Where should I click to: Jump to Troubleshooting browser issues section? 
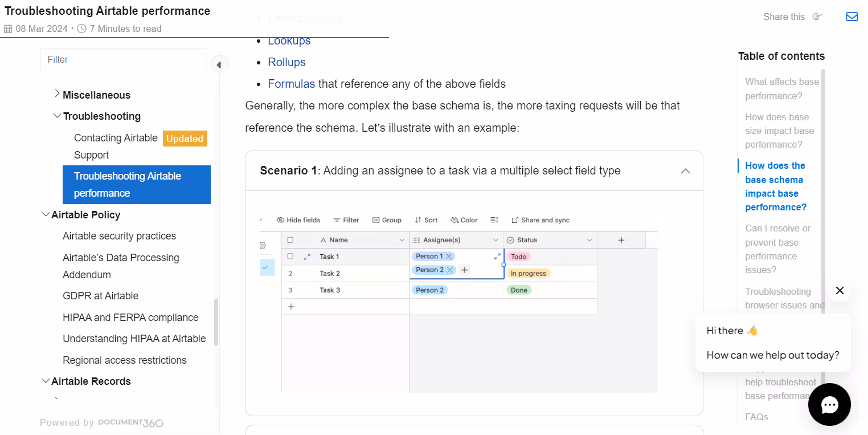coord(784,298)
